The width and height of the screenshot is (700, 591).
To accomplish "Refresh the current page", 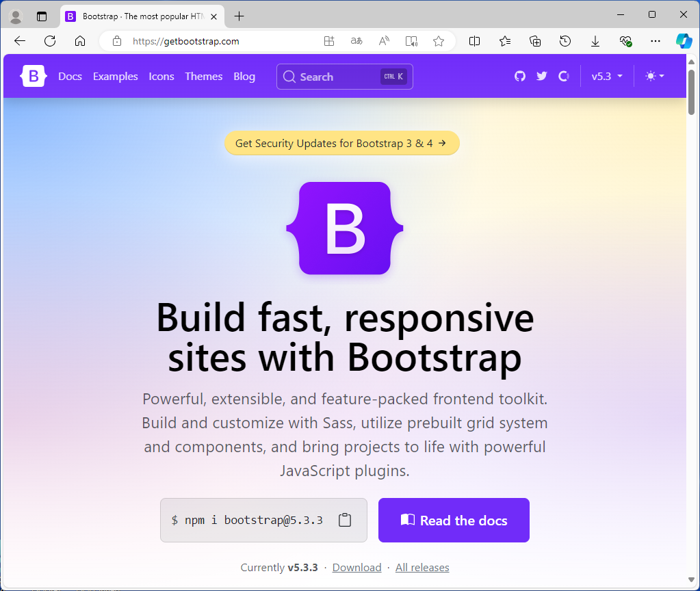I will point(50,41).
